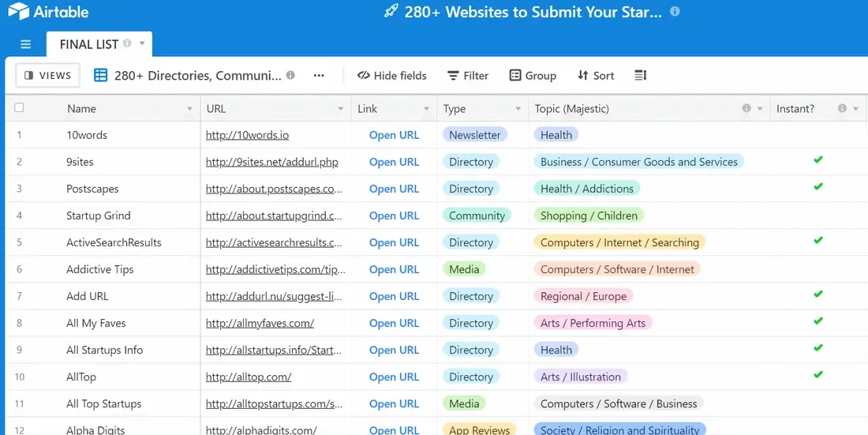
Task: Open the http://9sites.net/addurl.php link
Action: click(x=271, y=162)
